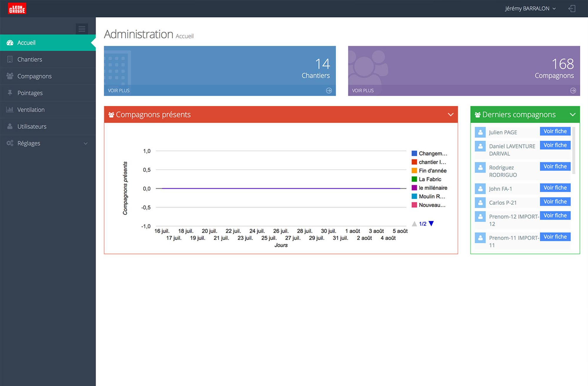Go to next chart legend page arrow
This screenshot has height=386, width=588.
point(431,224)
